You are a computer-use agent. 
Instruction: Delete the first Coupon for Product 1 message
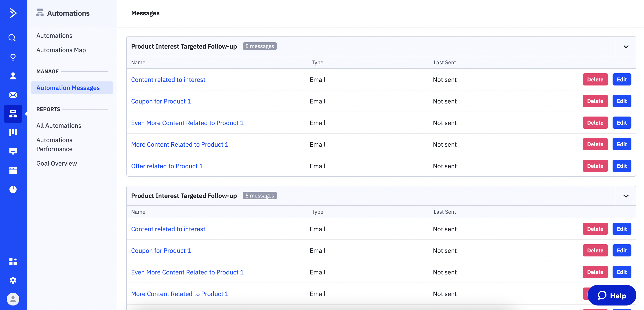point(595,101)
